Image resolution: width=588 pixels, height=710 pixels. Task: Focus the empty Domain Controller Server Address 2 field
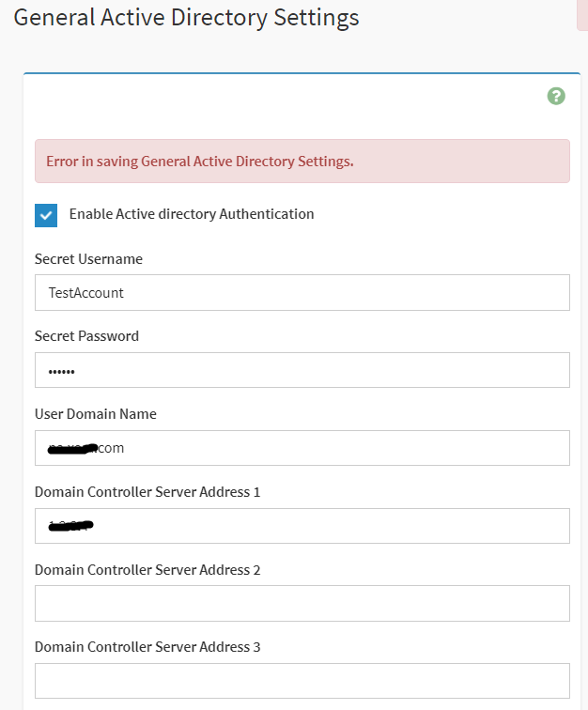[x=302, y=603]
